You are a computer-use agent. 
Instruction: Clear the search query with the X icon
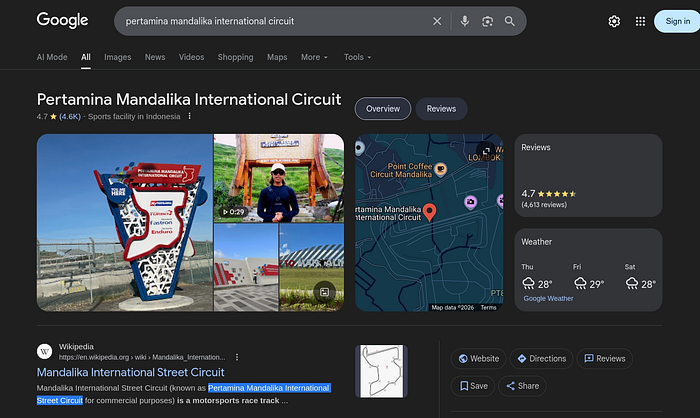437,21
